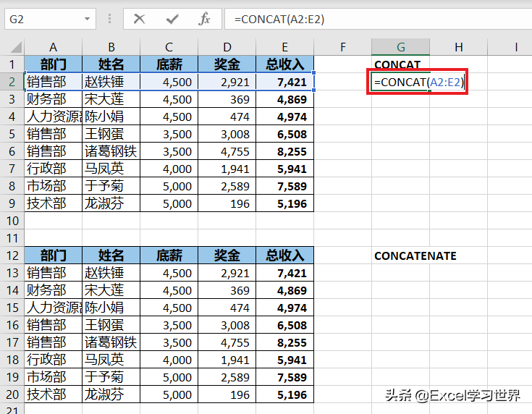Screen dimensions: 532x414
Task: Click cell 宋大莲 in row 3
Action: 111,99
